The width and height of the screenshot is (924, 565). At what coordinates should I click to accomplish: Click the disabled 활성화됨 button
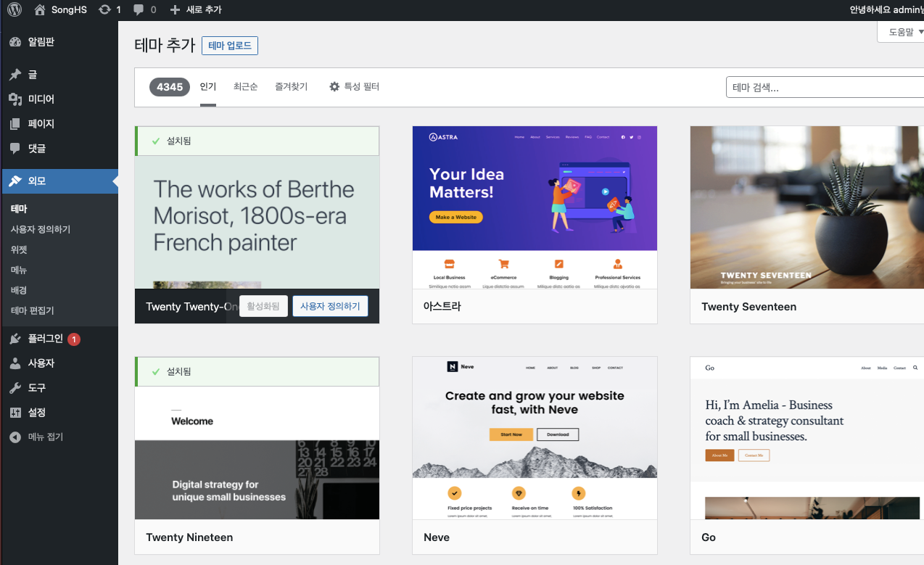point(264,306)
